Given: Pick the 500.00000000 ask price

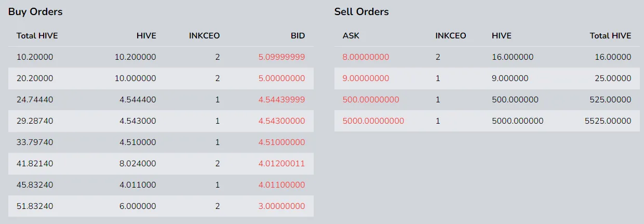Looking at the screenshot, I should click(371, 100).
